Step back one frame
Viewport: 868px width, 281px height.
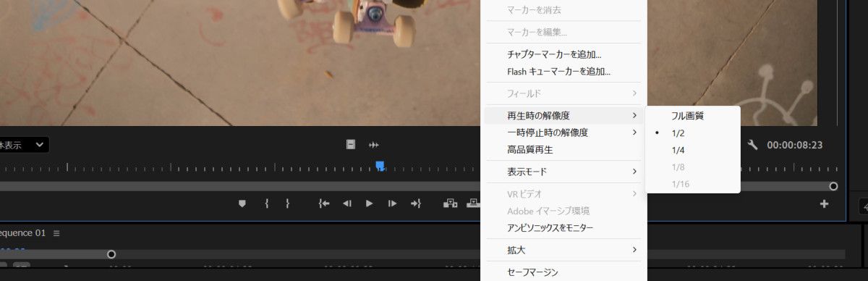click(x=346, y=204)
